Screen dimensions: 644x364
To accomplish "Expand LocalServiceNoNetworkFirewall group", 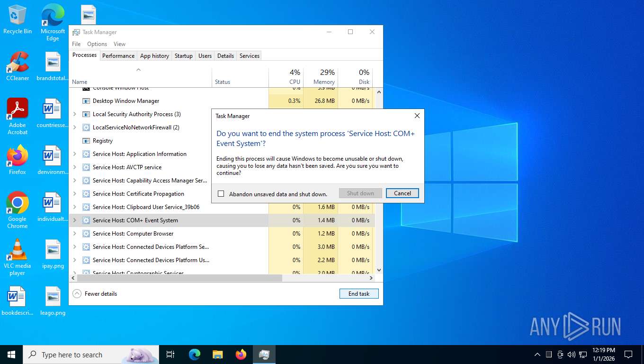I will click(75, 127).
